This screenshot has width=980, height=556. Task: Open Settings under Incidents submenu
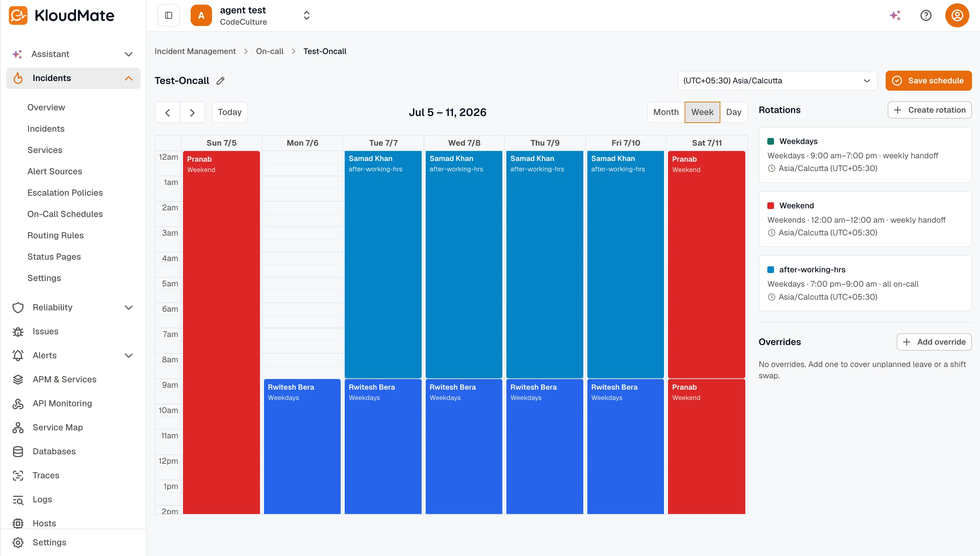point(44,278)
